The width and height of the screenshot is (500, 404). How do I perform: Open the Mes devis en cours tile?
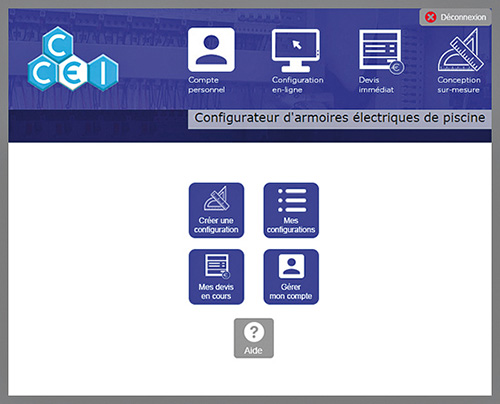[x=216, y=277]
